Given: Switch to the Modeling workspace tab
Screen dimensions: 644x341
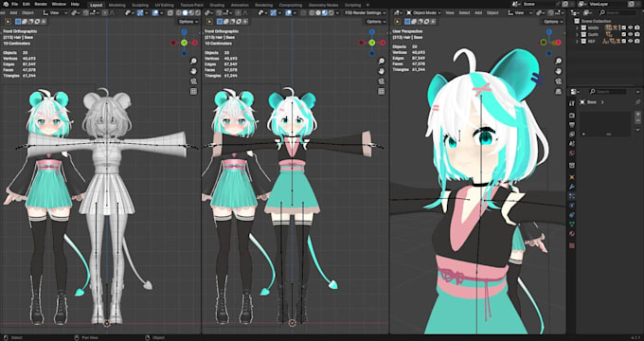Looking at the screenshot, I should click(117, 5).
